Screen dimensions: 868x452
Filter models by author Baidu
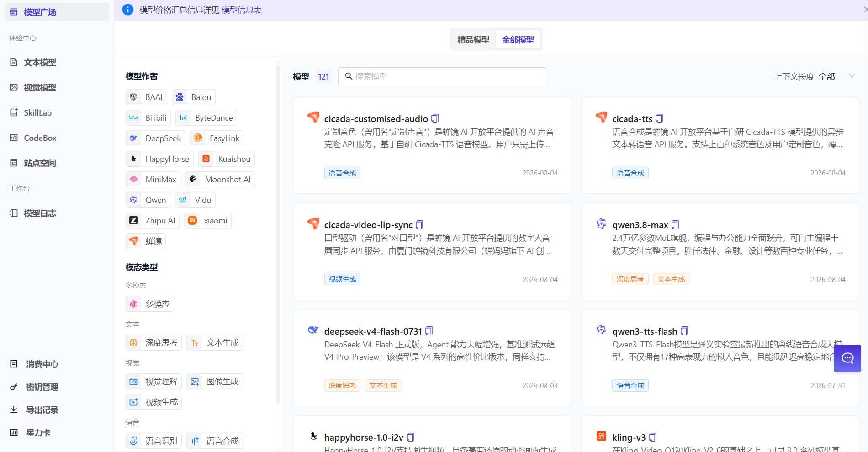(x=193, y=97)
